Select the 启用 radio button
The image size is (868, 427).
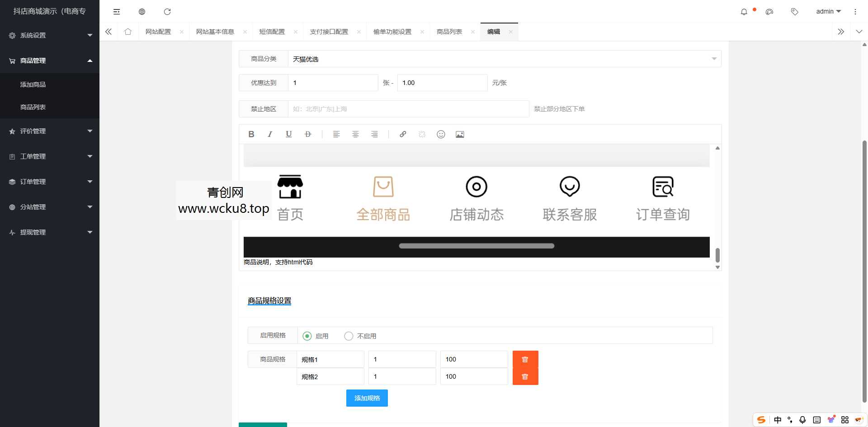coord(307,336)
